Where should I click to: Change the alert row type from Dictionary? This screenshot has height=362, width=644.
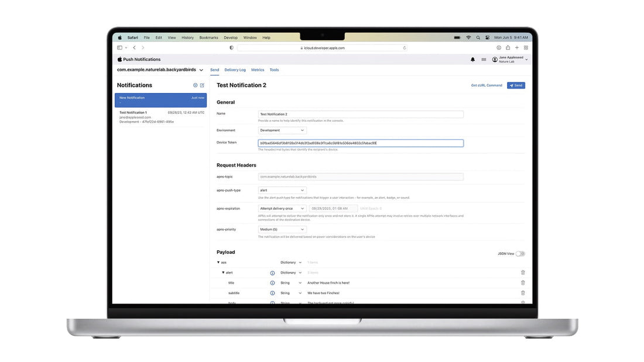291,273
